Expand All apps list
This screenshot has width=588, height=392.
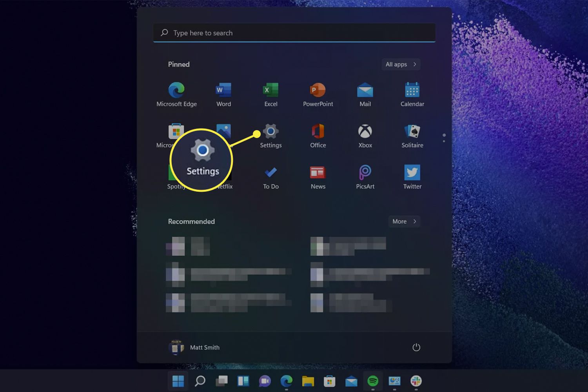[401, 64]
